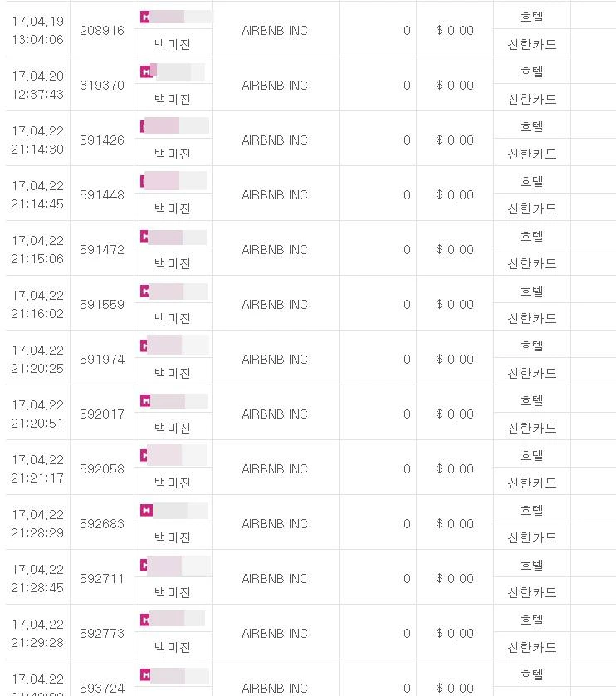The width and height of the screenshot is (616, 696).
Task: Click 호텔 category cell in row 208916
Action: [531, 17]
